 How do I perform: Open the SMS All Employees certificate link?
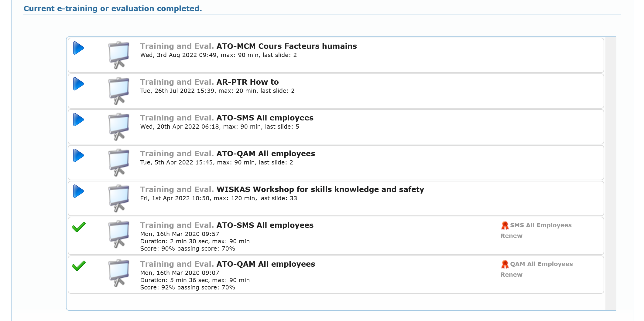point(541,225)
